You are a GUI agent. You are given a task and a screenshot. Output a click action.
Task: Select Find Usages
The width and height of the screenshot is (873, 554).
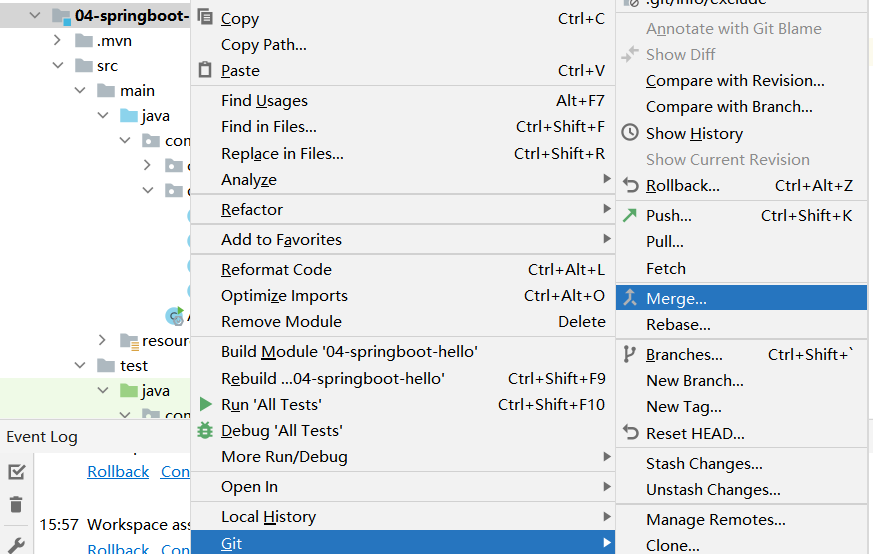(403, 100)
